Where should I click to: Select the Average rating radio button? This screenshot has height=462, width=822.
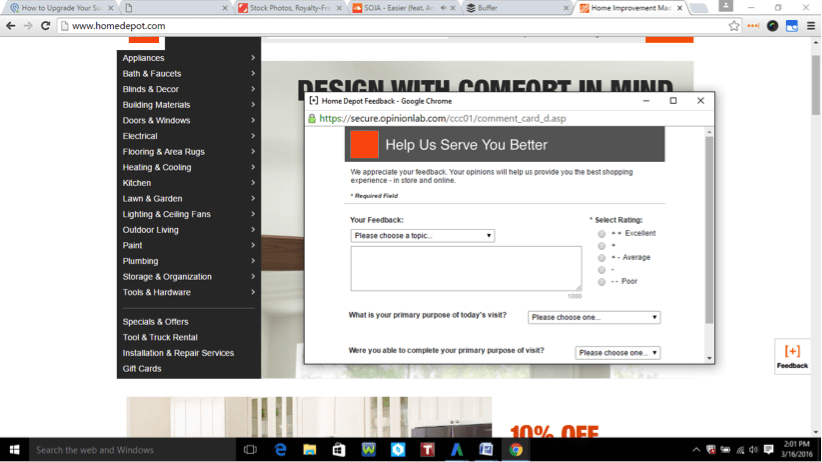point(601,258)
